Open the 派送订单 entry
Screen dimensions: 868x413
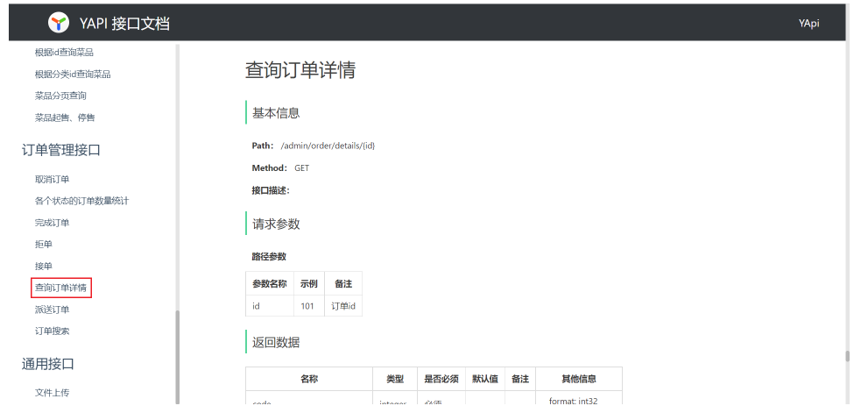click(52, 310)
